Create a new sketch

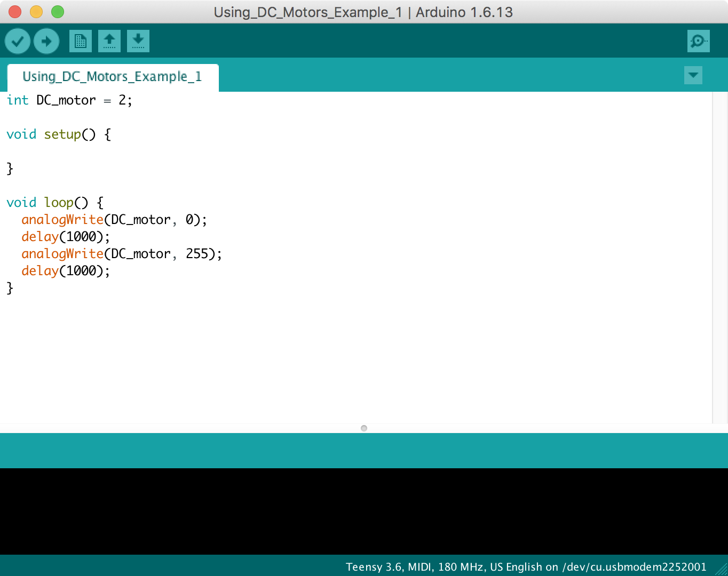80,41
